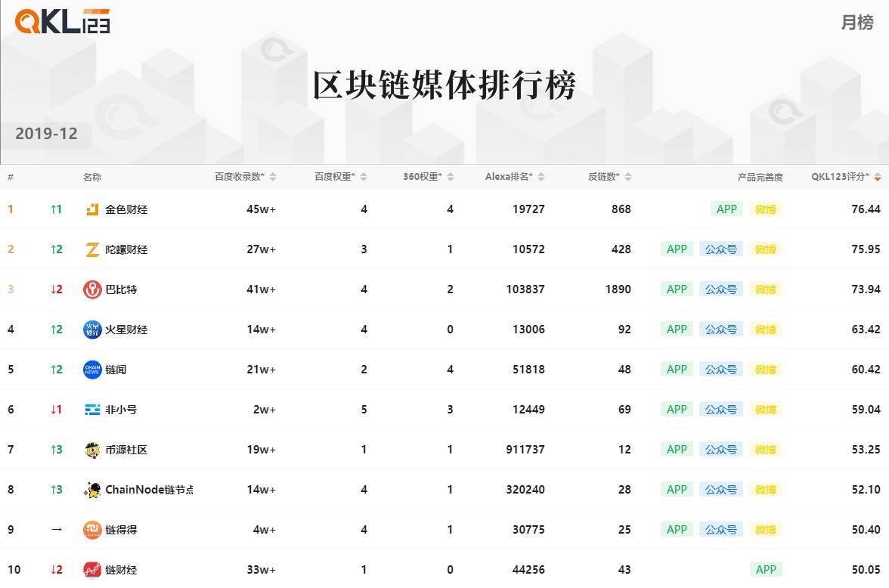This screenshot has width=889, height=588.
Task: Click 公众号 tag in 链闻 row
Action: pyautogui.click(x=720, y=370)
